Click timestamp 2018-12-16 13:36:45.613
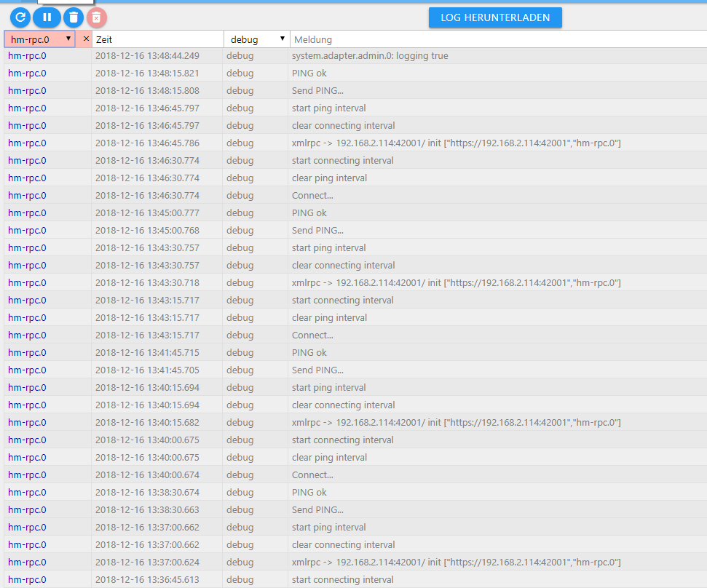The width and height of the screenshot is (707, 588). click(x=147, y=579)
